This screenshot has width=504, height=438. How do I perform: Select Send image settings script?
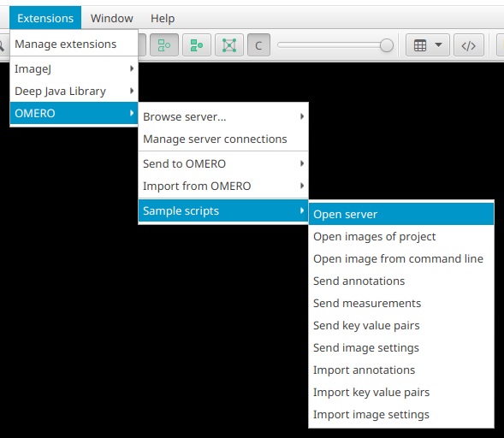tap(401, 347)
